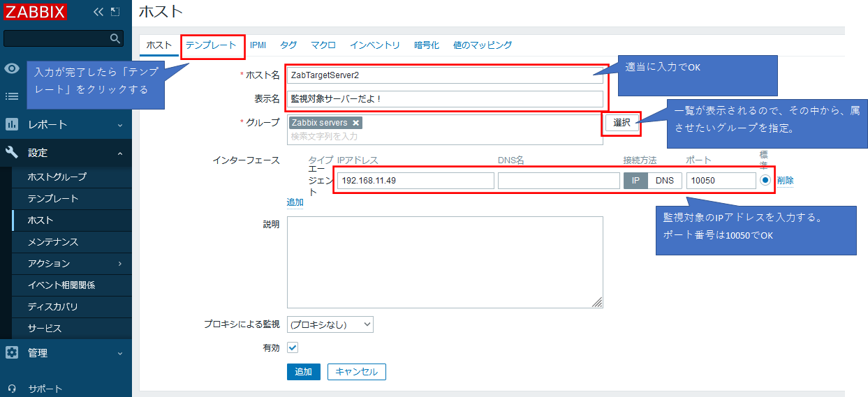This screenshot has width=868, height=397.
Task: Switch to the テンプレート tab
Action: (x=211, y=45)
